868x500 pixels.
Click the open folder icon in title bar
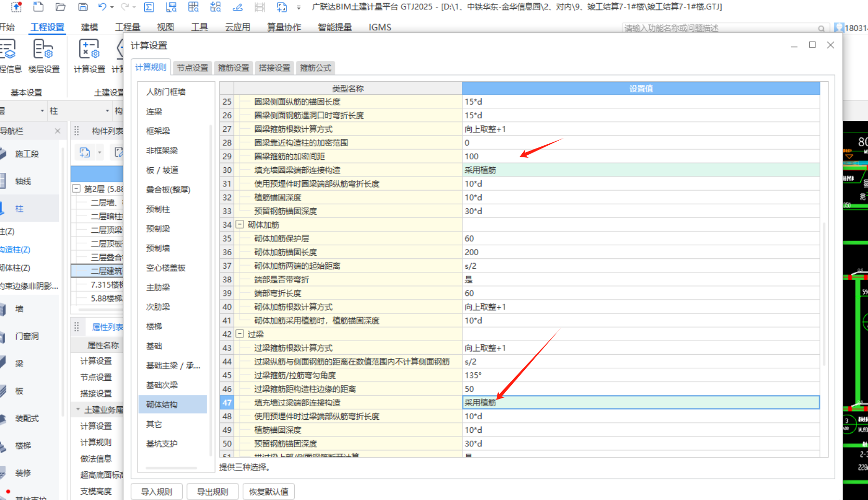click(60, 7)
